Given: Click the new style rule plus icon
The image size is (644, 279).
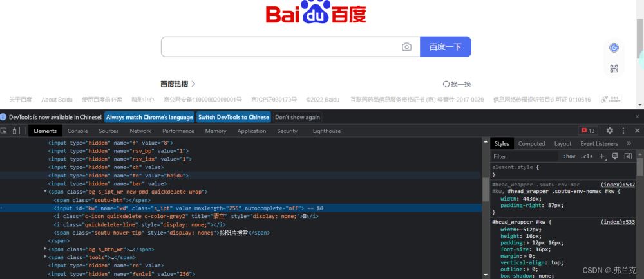Looking at the screenshot, I should pos(603,156).
